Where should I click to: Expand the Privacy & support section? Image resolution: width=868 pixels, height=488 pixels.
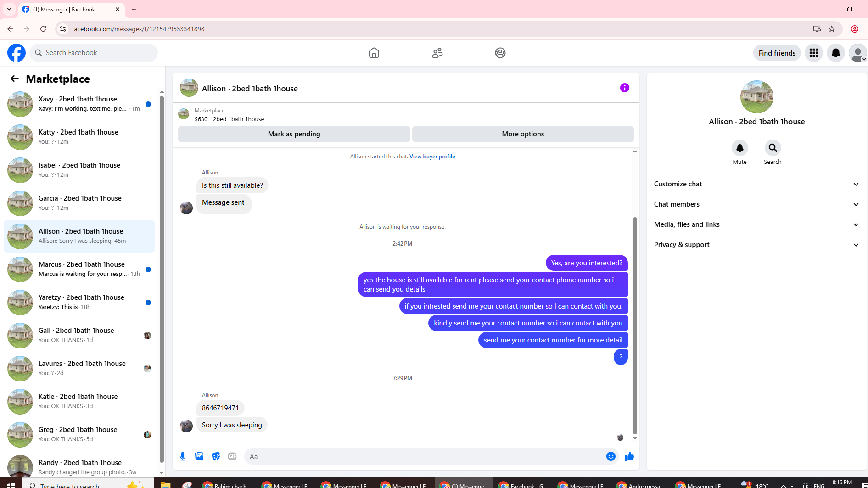coord(756,245)
